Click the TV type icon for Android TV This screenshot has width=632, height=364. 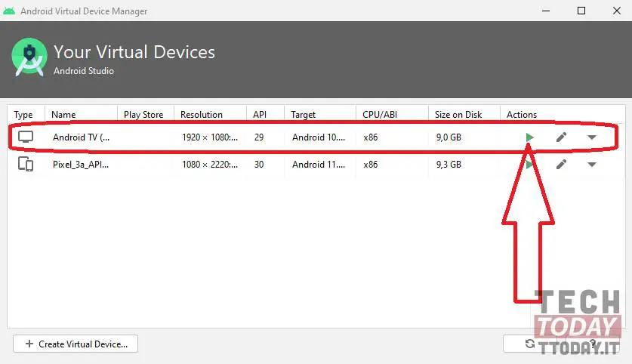click(x=26, y=137)
